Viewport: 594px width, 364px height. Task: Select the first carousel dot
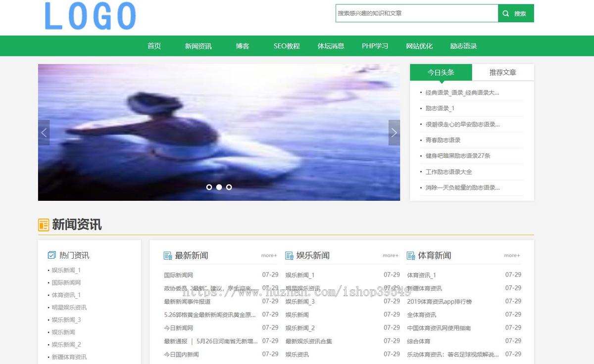coord(209,187)
